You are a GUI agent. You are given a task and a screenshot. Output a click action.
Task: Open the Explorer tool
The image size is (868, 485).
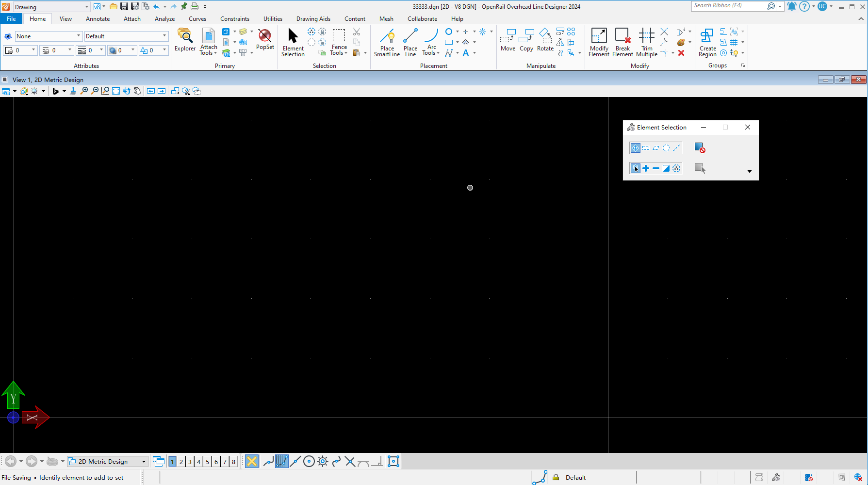185,40
